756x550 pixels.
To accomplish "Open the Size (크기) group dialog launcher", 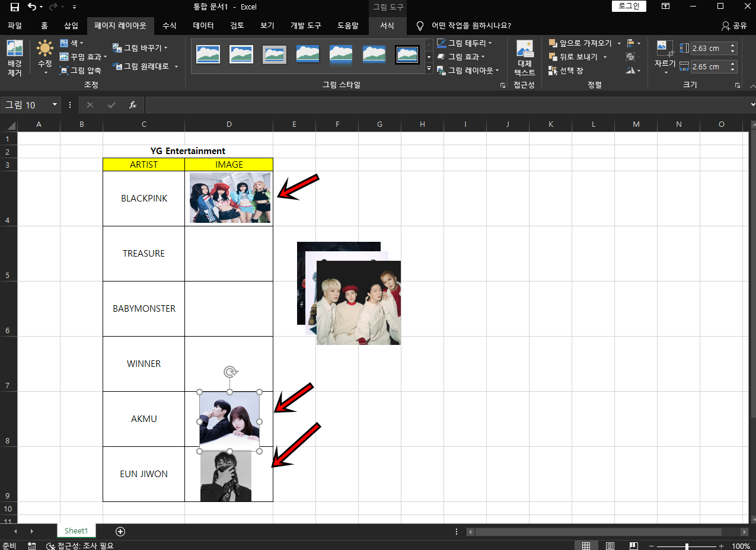I will point(738,85).
